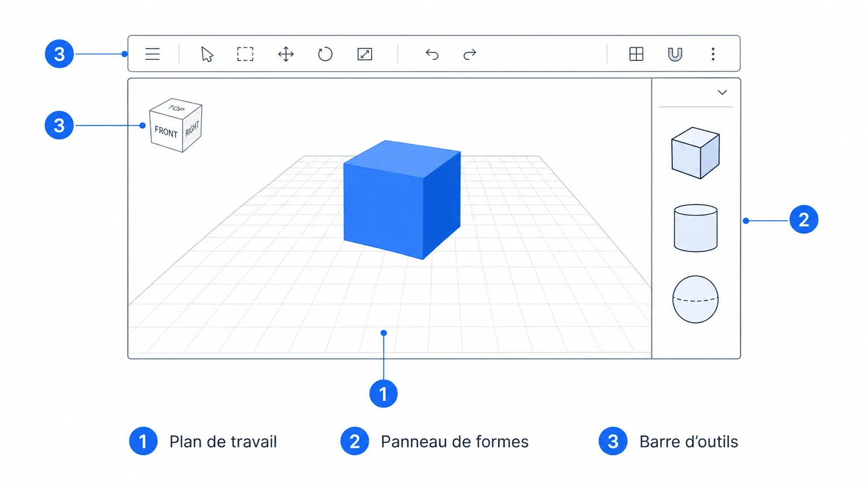The width and height of the screenshot is (868, 488).
Task: Select the rotate tool
Action: tap(325, 54)
